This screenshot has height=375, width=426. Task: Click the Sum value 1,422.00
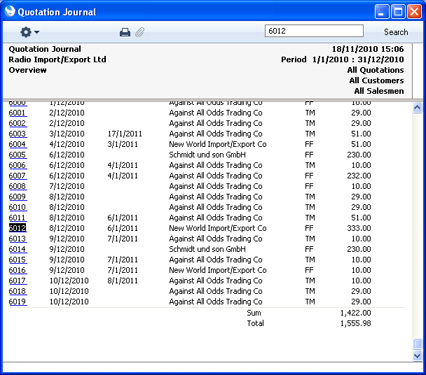(356, 313)
